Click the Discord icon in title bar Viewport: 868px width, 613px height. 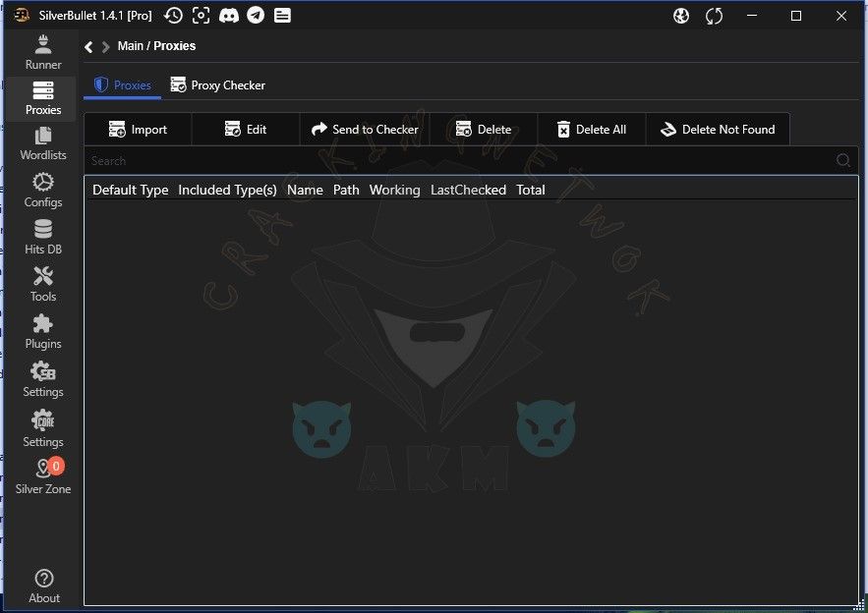[228, 16]
